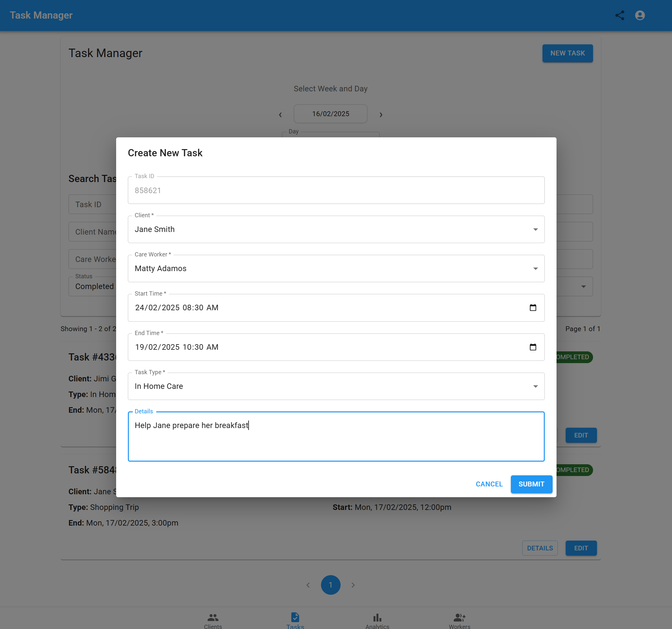Click the Task Manager title in header

(x=41, y=15)
